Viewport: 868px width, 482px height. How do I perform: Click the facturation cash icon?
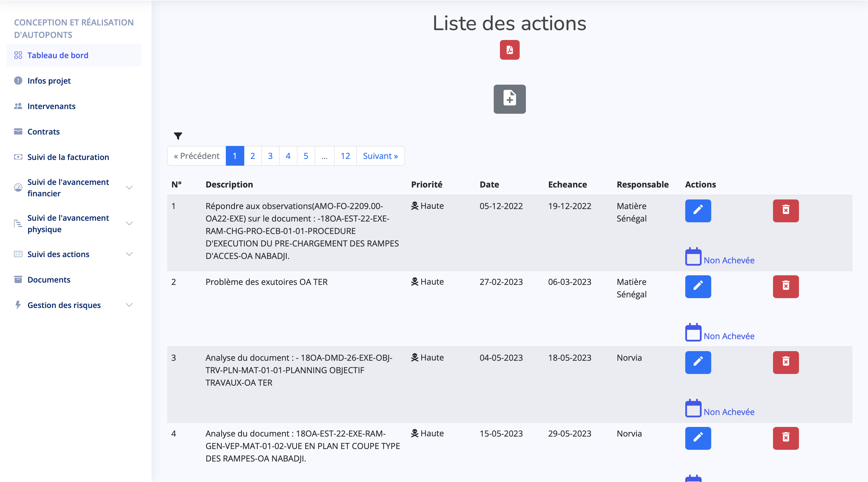tap(18, 157)
